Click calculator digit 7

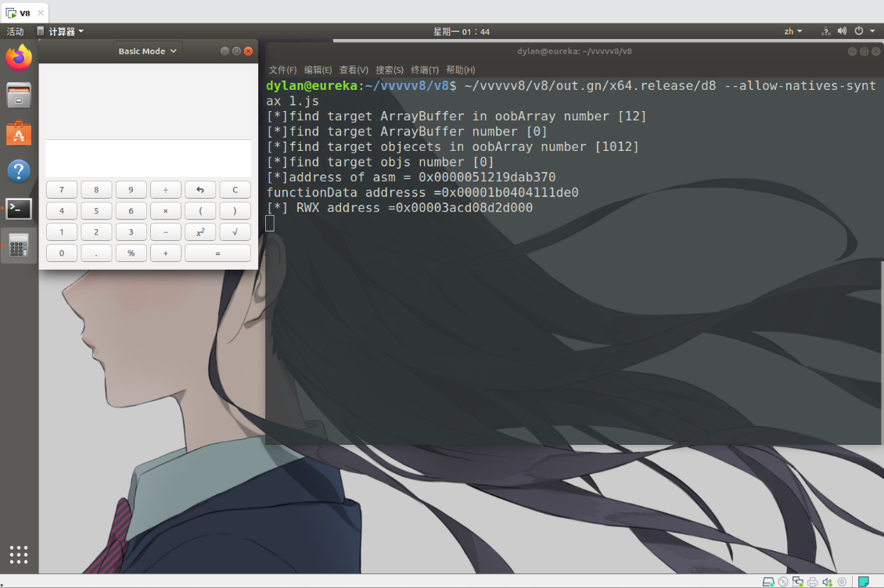[x=62, y=190]
